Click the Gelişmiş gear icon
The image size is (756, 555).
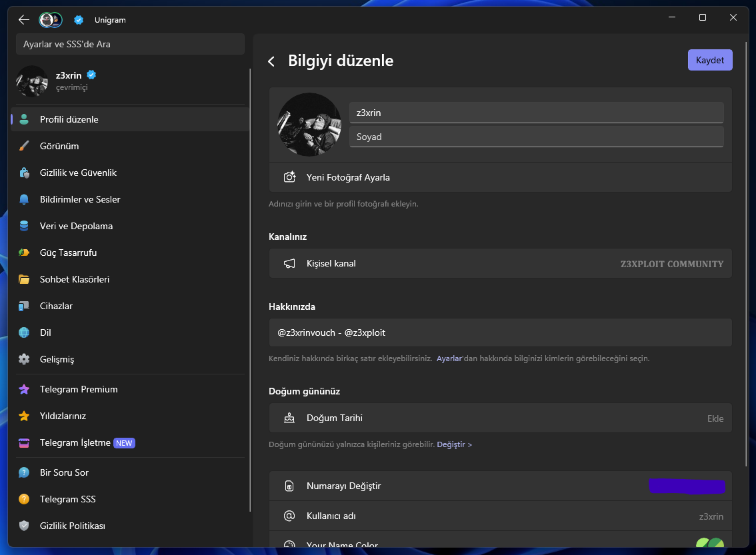pos(23,359)
